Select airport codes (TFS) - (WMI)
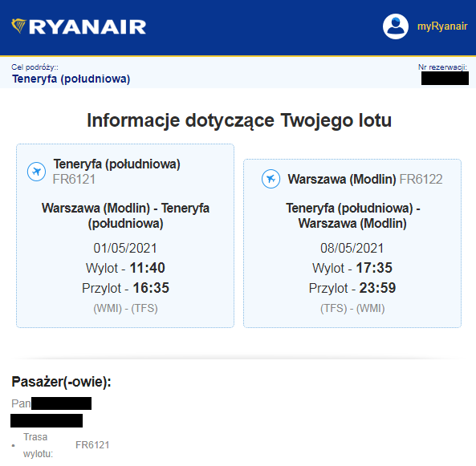The height and width of the screenshot is (466, 476). click(x=352, y=309)
